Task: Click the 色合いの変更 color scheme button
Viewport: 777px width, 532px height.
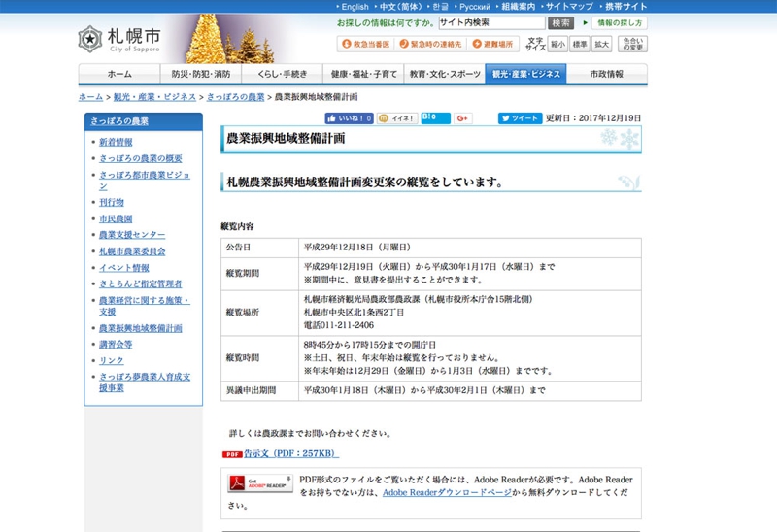Action: (x=632, y=45)
